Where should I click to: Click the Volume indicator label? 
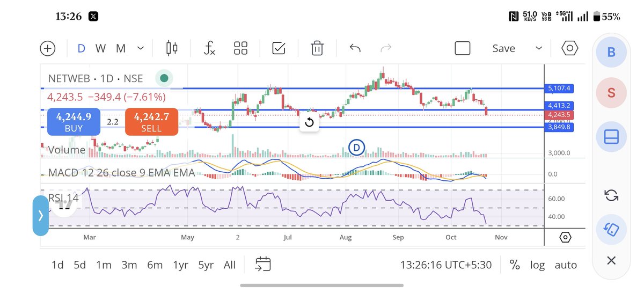pyautogui.click(x=67, y=150)
